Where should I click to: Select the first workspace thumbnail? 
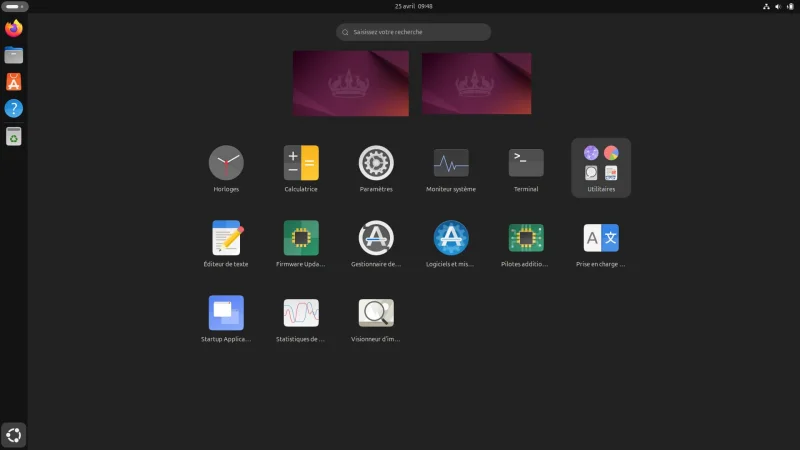coord(351,83)
